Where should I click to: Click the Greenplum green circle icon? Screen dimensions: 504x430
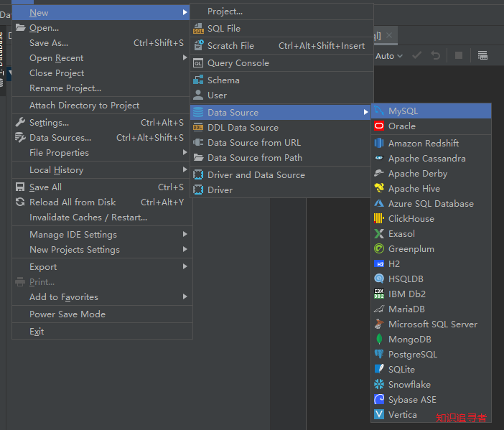[x=379, y=249]
